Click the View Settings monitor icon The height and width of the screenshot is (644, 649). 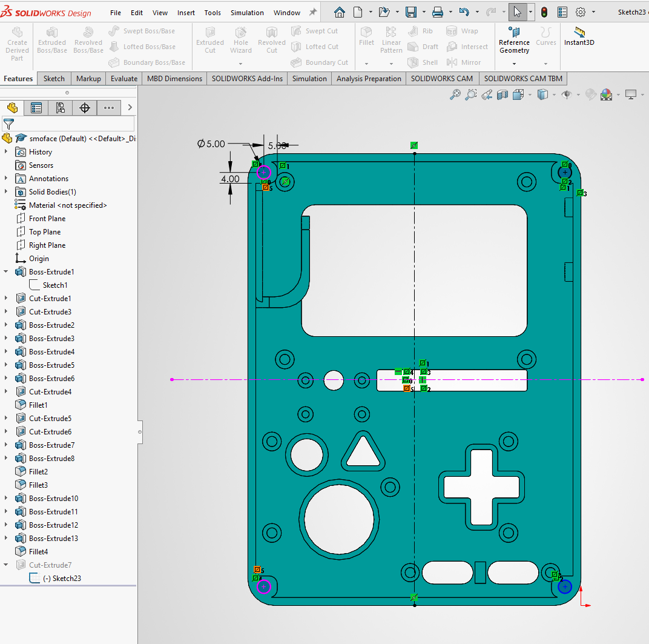point(631,95)
